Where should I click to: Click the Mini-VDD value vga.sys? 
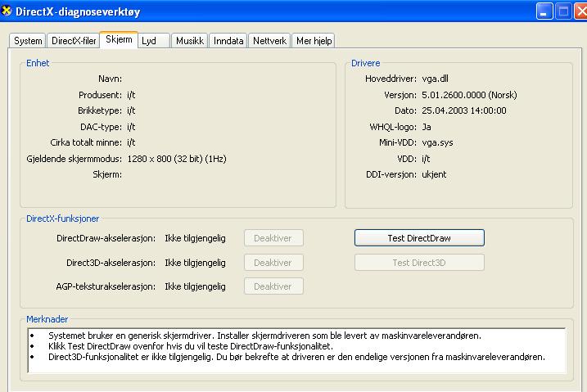coord(437,142)
